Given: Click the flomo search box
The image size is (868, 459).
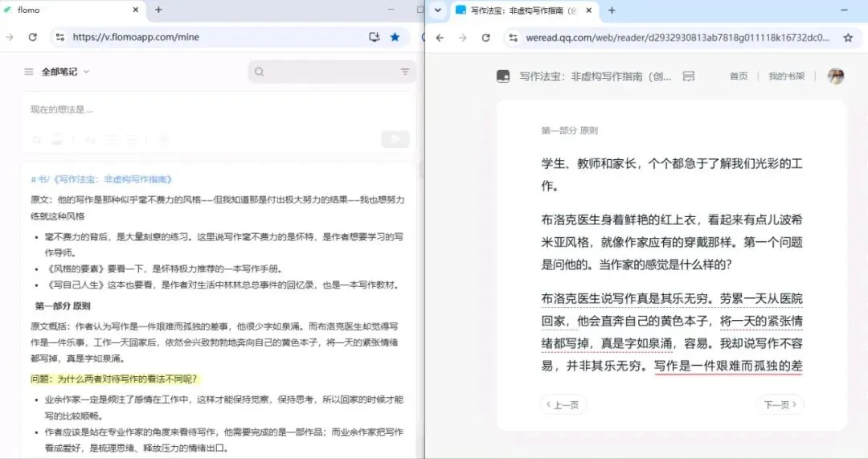Looking at the screenshot, I should click(x=331, y=72).
